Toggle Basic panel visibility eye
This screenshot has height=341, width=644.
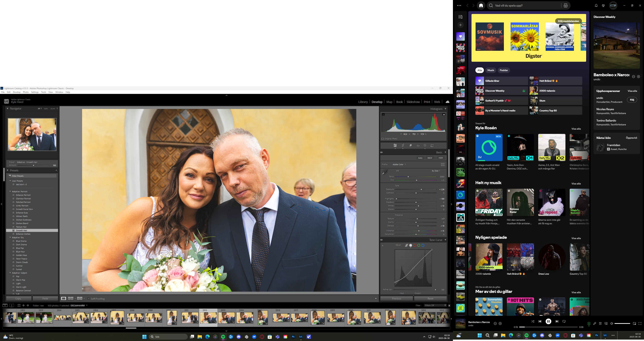pyautogui.click(x=381, y=152)
